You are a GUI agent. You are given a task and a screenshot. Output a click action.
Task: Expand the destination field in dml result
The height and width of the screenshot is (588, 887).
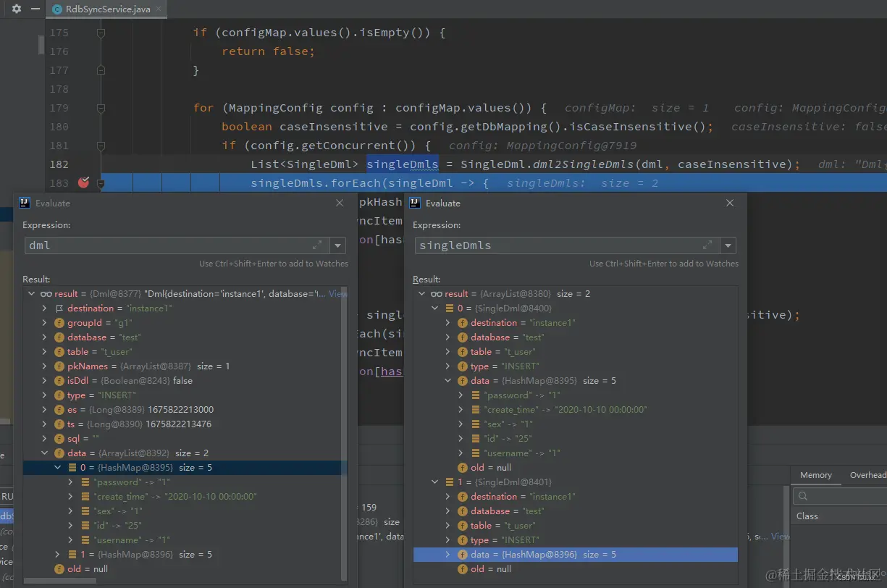pyautogui.click(x=46, y=308)
